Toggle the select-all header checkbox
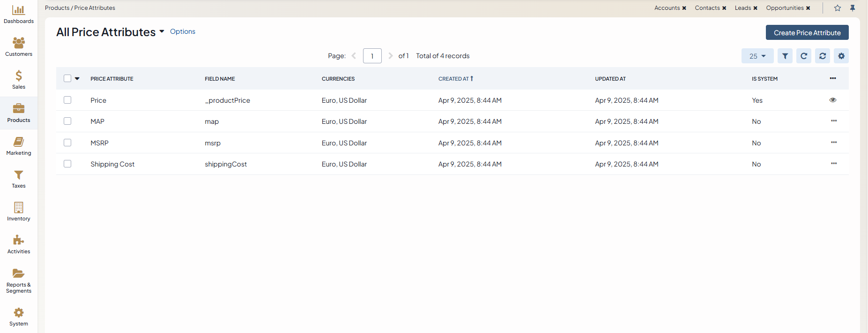The height and width of the screenshot is (333, 868). tap(67, 78)
